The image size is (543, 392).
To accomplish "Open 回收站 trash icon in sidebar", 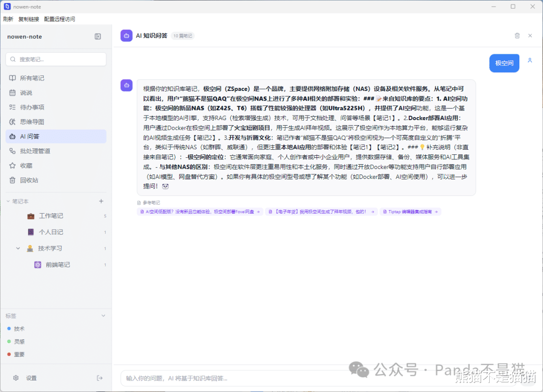I will tap(13, 180).
